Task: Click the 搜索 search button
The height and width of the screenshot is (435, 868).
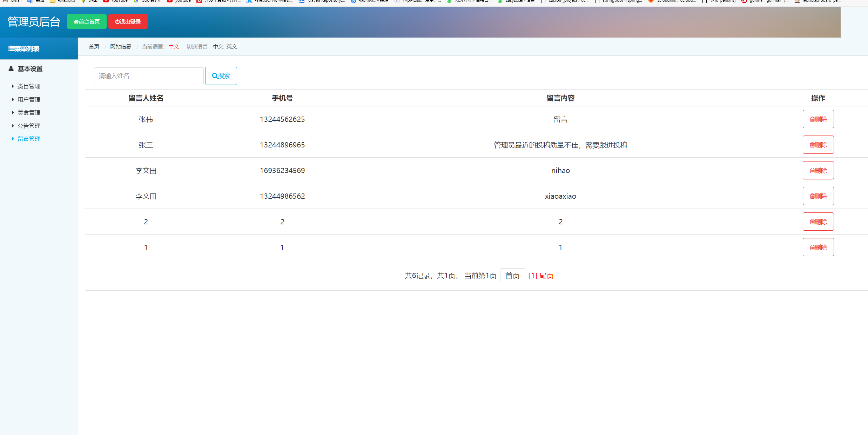Action: 221,76
